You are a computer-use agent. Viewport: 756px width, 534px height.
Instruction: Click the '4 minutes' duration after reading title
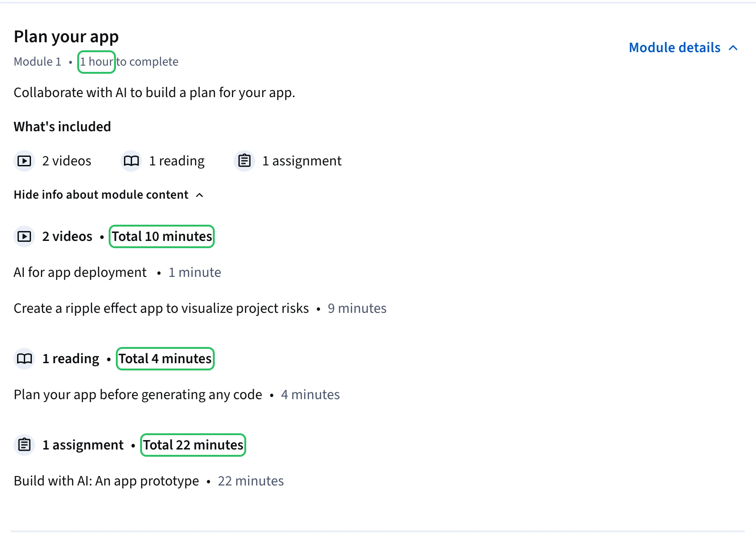click(x=310, y=395)
